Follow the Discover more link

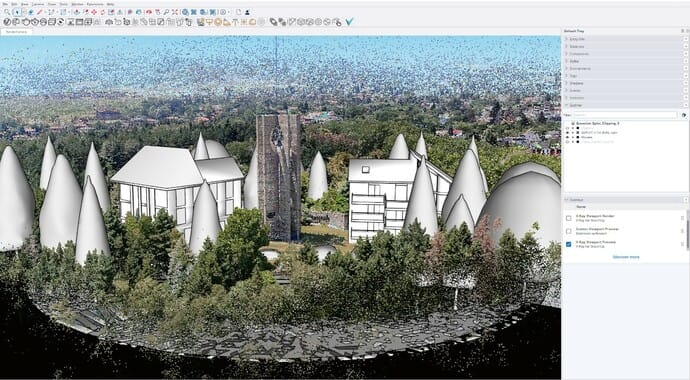[x=626, y=257]
